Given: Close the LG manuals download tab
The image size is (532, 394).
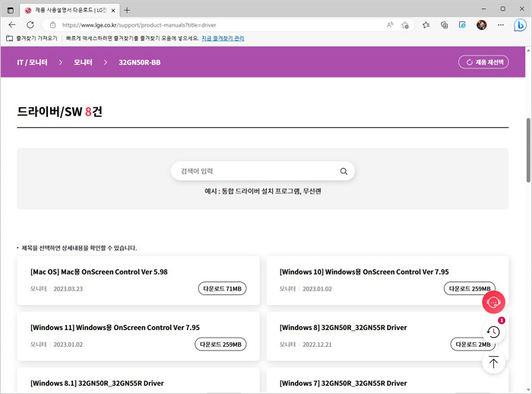Looking at the screenshot, I should click(113, 11).
